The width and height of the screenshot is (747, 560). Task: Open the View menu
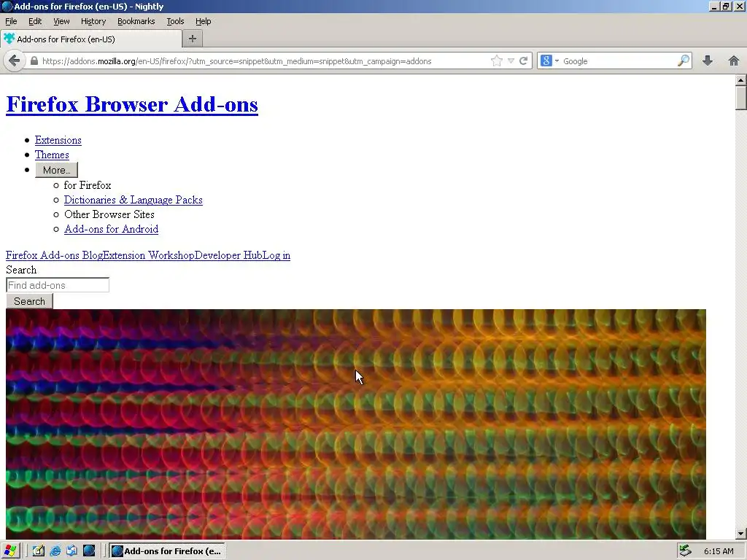click(61, 21)
